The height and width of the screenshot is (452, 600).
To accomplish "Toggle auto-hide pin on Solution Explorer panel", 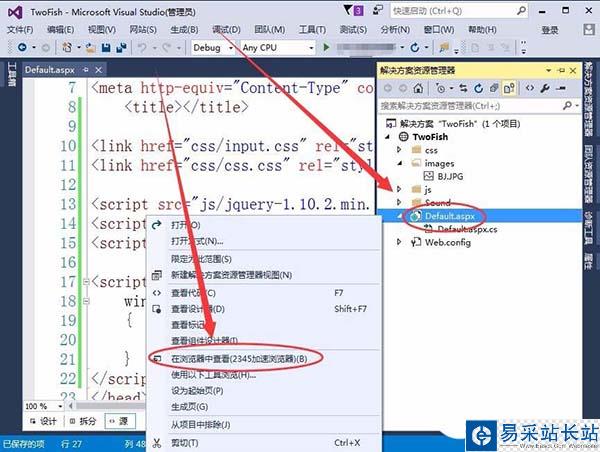I will click(x=561, y=70).
